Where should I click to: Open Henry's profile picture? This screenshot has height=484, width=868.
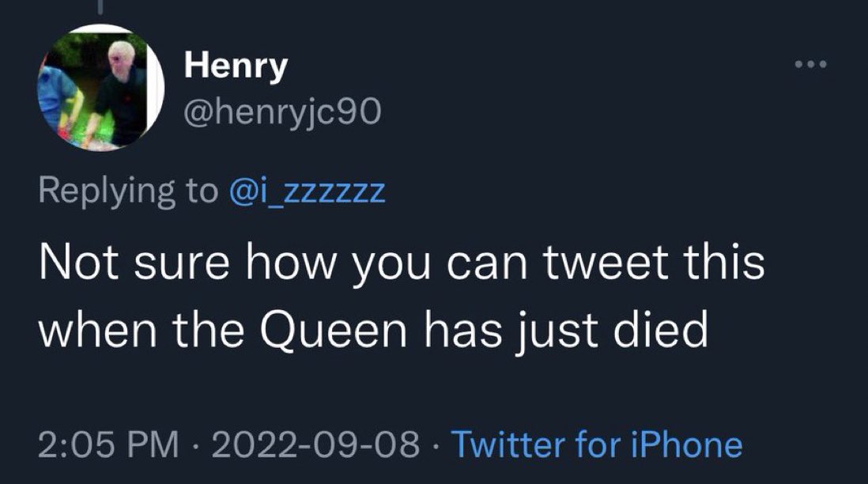(100, 87)
